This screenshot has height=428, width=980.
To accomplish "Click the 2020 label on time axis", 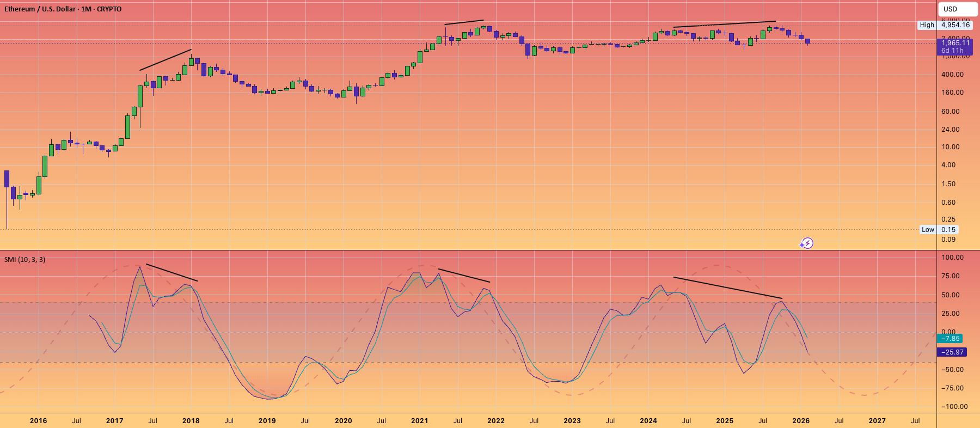I will [343, 421].
